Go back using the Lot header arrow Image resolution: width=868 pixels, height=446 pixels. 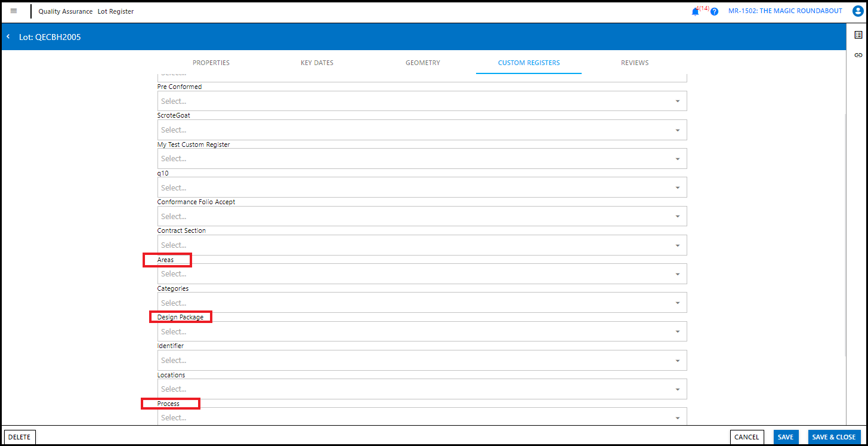(x=8, y=37)
